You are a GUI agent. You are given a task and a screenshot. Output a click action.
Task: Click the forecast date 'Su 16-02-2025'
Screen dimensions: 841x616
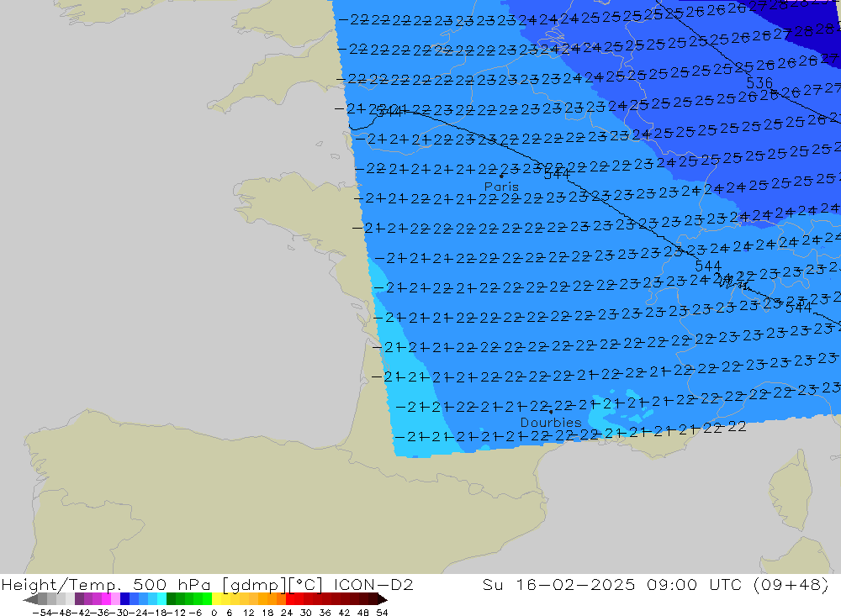coord(559,585)
